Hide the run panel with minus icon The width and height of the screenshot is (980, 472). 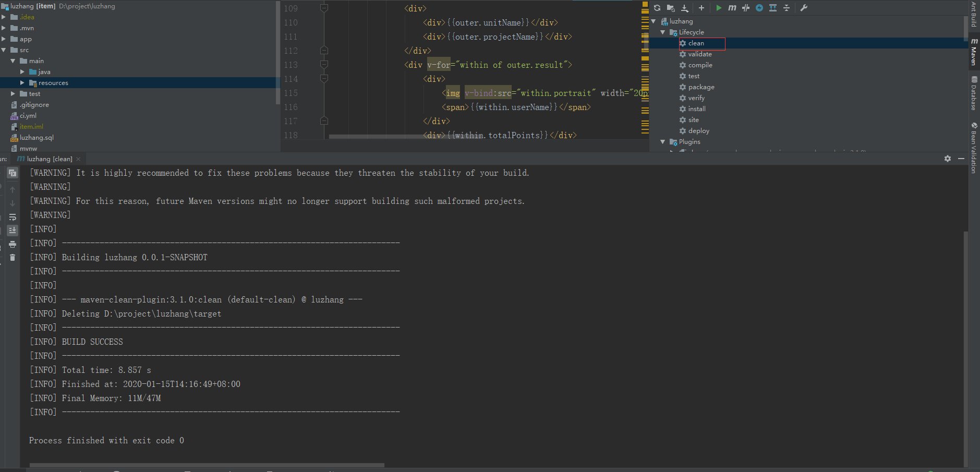pyautogui.click(x=961, y=159)
